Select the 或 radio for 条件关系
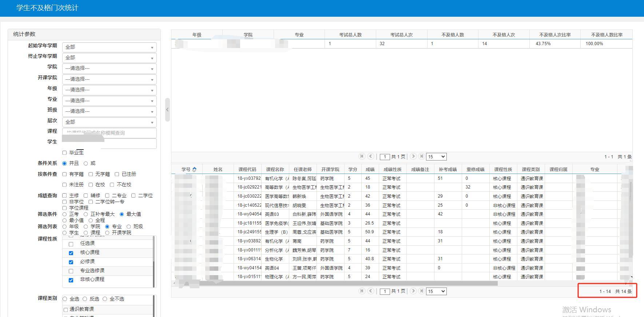The height and width of the screenshot is (317, 644). click(x=86, y=163)
